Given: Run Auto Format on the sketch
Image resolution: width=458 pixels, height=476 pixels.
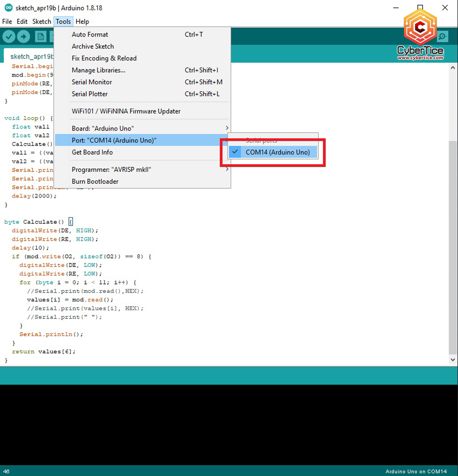Looking at the screenshot, I should click(x=90, y=35).
